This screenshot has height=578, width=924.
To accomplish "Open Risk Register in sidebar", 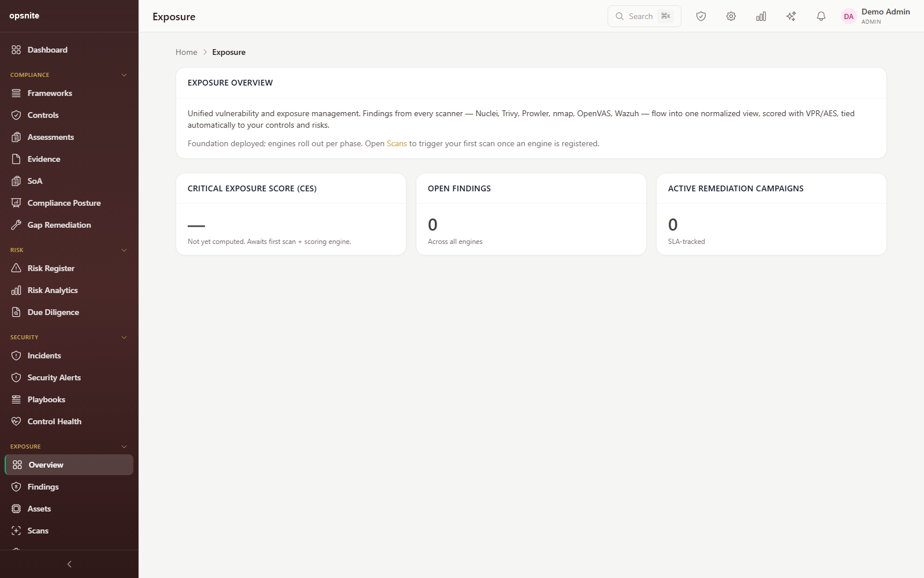I will coord(69,268).
